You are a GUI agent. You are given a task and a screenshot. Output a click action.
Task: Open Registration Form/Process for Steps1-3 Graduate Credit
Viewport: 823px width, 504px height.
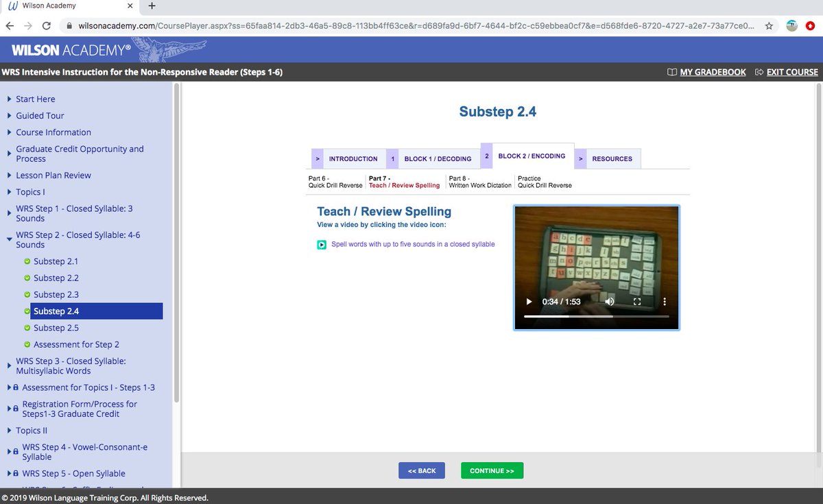[80, 409]
